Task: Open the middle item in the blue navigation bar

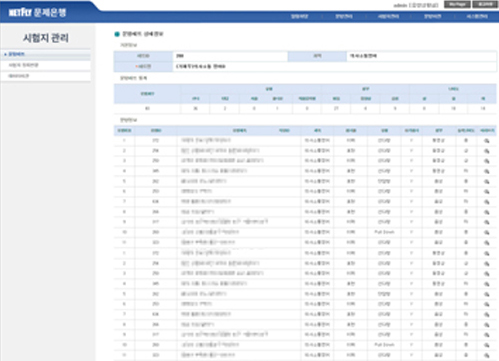Action: pyautogui.click(x=388, y=16)
